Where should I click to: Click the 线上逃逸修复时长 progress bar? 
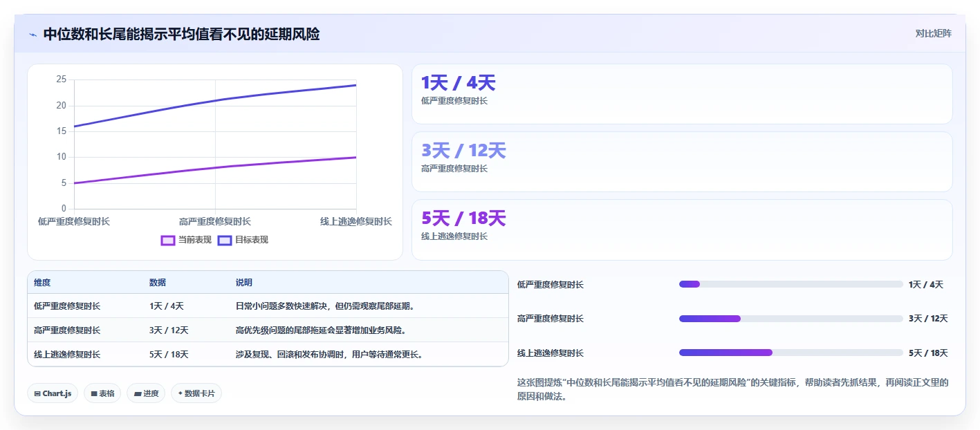pos(791,353)
